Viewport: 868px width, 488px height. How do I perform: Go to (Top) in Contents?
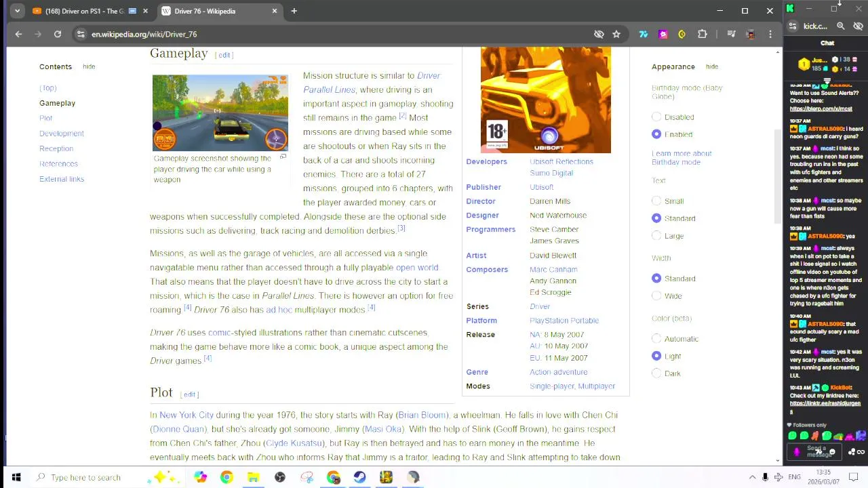point(47,88)
